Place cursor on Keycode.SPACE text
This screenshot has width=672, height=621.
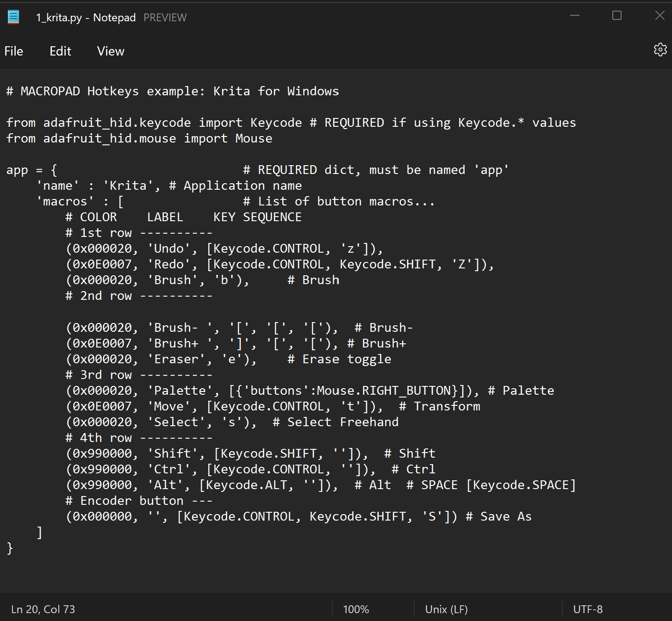521,485
